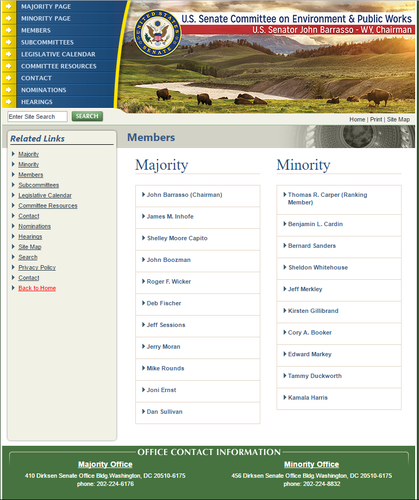Expand the Kirsten Gillibrand entry
The image size is (419, 500).
coord(339,312)
